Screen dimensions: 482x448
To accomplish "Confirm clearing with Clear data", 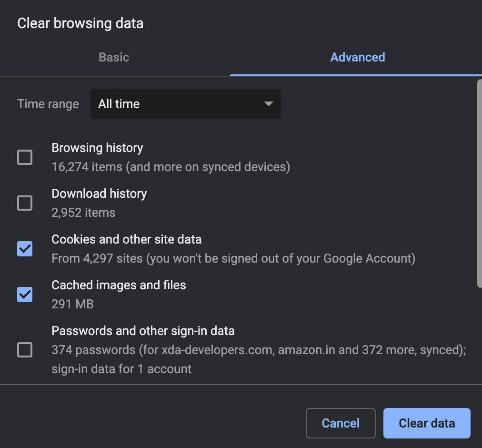I will (426, 423).
